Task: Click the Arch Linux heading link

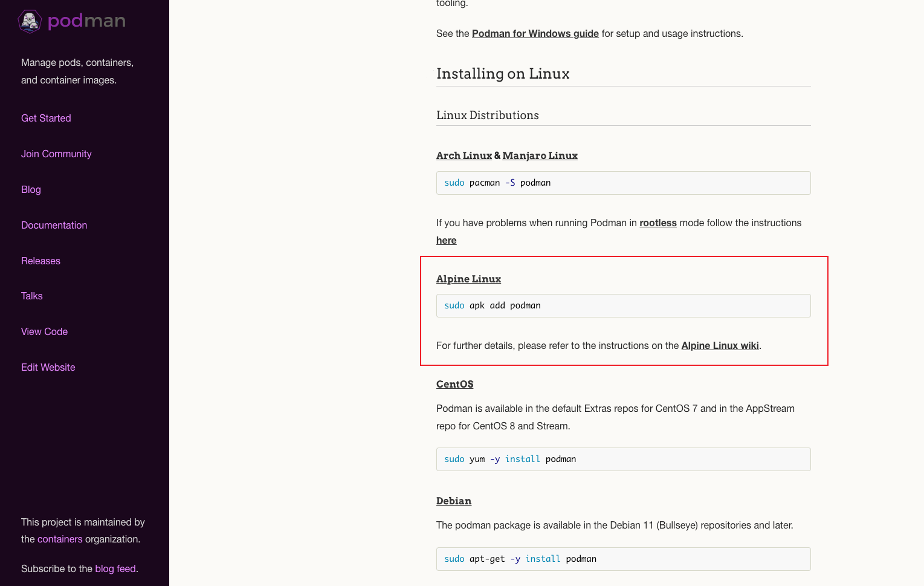Action: coord(464,155)
